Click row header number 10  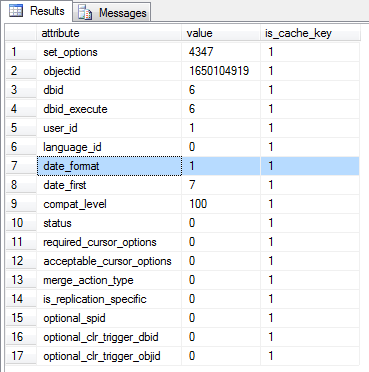[x=21, y=223]
